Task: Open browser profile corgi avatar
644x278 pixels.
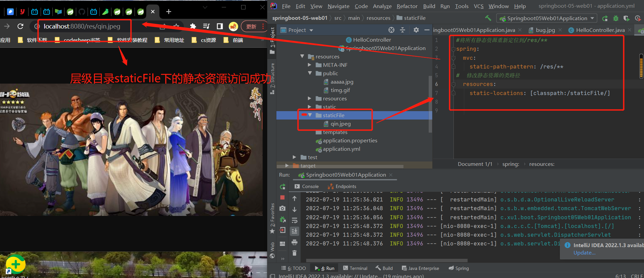Action: (x=233, y=26)
